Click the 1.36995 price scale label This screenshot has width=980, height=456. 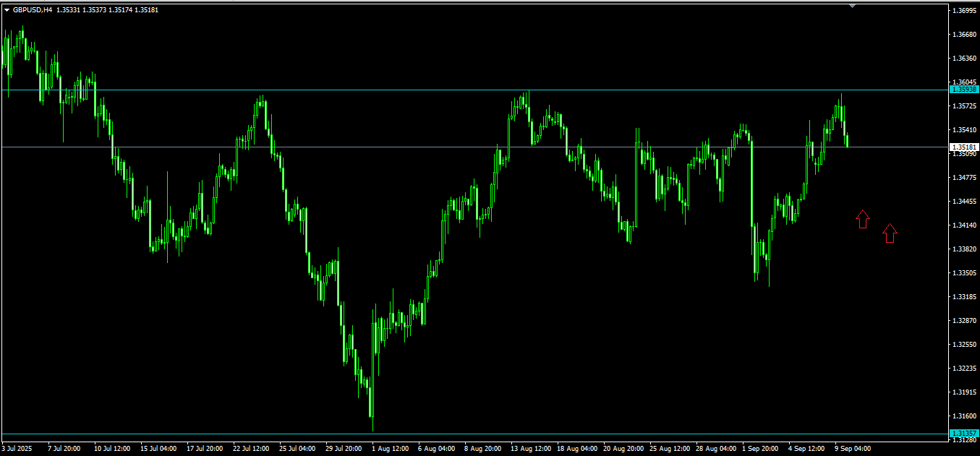(964, 11)
